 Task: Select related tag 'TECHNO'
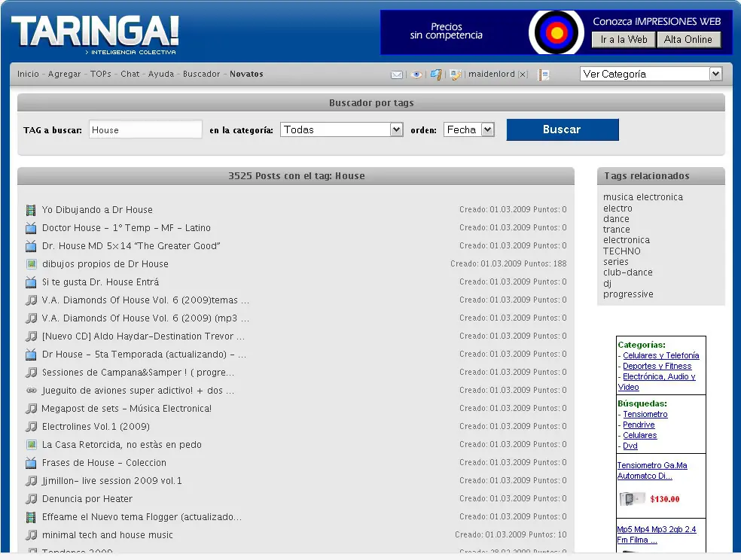pos(621,251)
